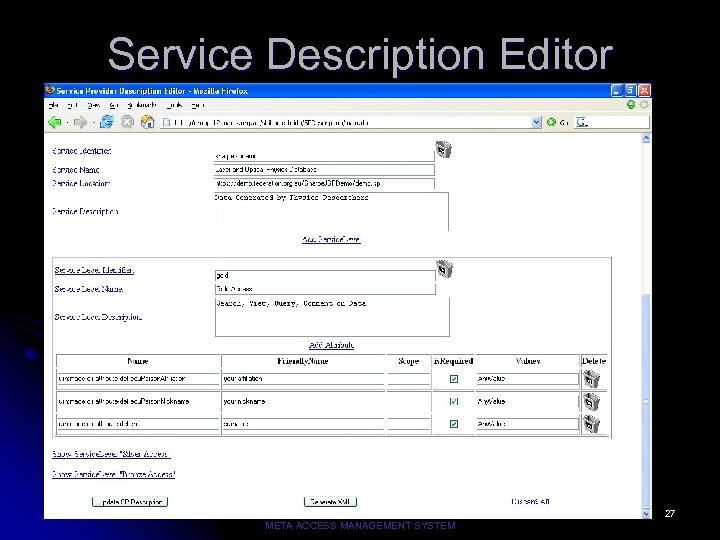720x540 pixels.
Task: Open the Edit menu
Action: 72,105
